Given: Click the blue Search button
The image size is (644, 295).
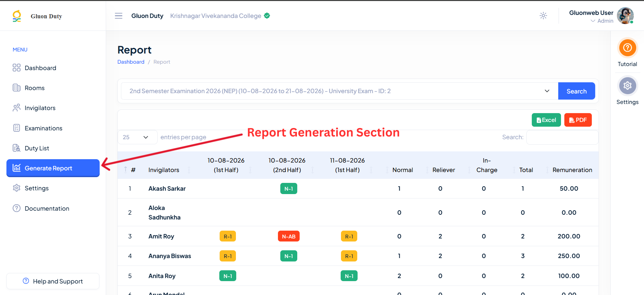Looking at the screenshot, I should 577,91.
